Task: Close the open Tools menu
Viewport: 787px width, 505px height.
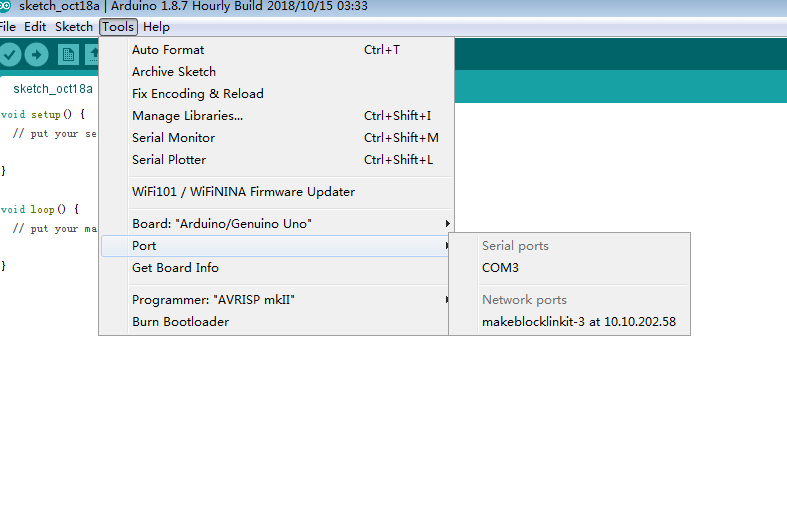Action: (x=118, y=27)
